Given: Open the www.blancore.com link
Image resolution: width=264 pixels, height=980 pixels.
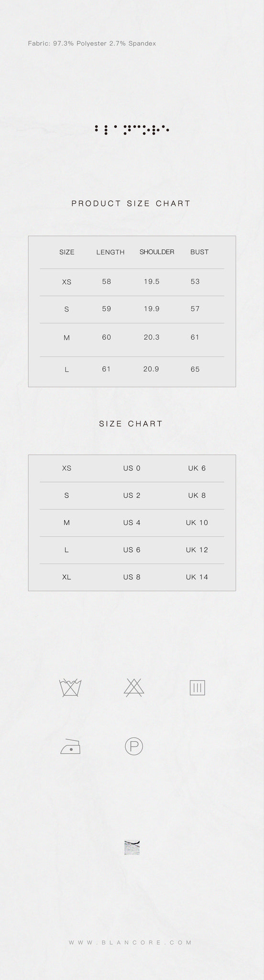Looking at the screenshot, I should pos(131,942).
